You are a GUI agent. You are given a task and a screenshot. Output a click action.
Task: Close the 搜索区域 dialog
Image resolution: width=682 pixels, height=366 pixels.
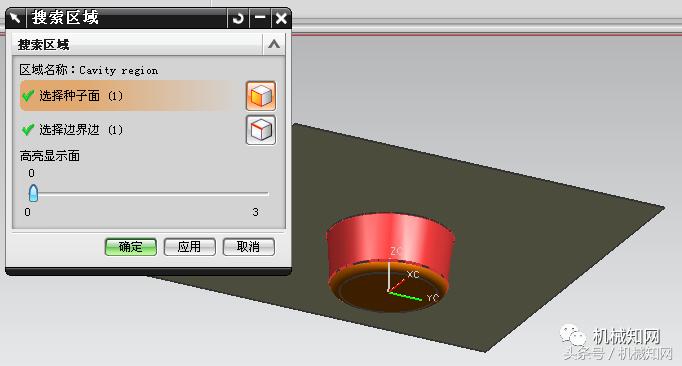click(x=281, y=18)
